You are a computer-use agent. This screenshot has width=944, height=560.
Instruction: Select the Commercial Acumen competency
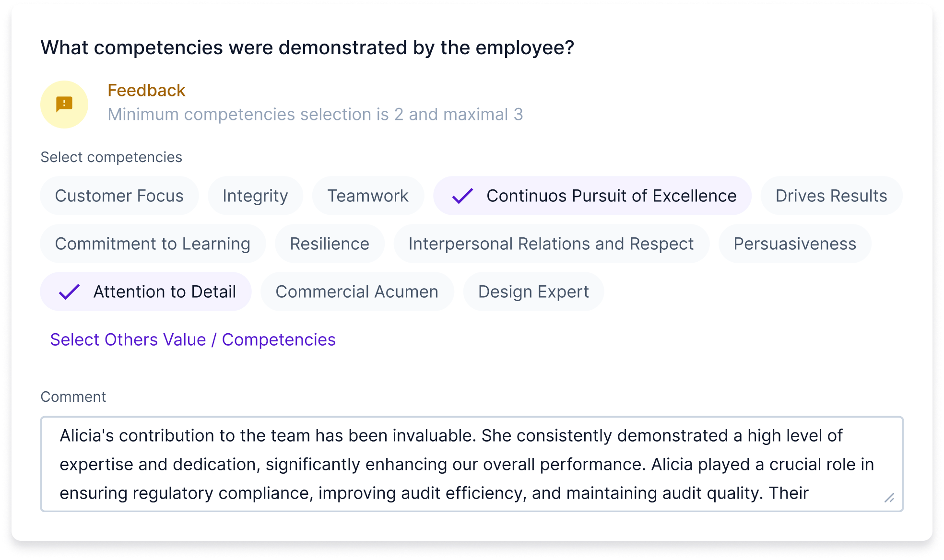coord(357,291)
